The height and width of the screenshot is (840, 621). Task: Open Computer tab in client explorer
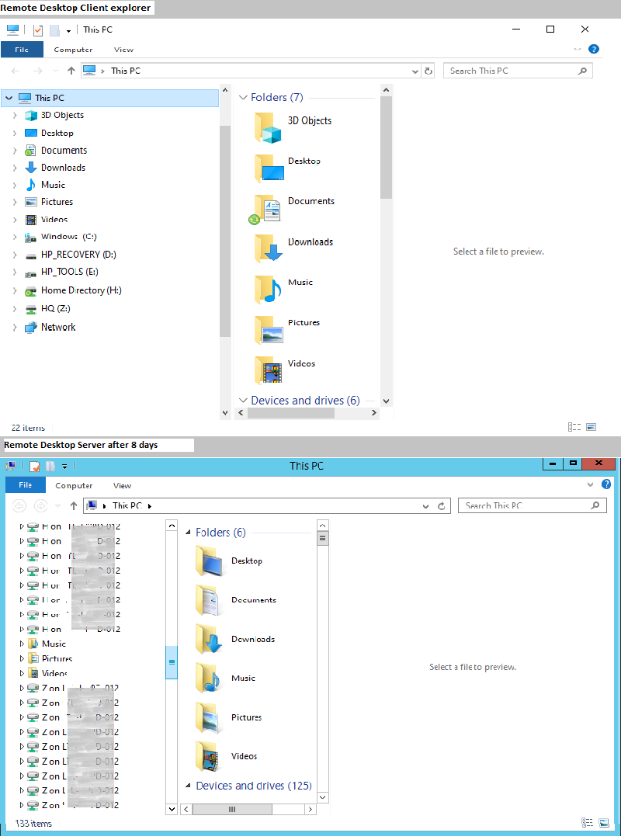pos(74,49)
